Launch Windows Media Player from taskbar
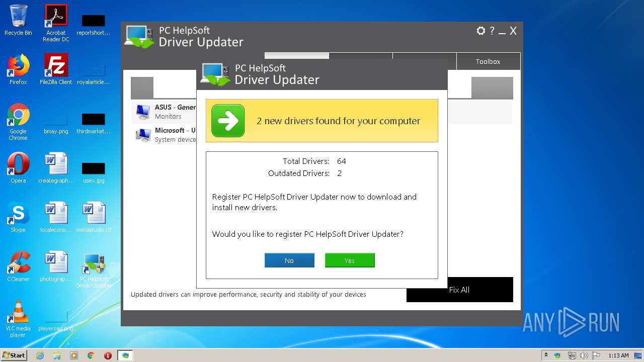The height and width of the screenshot is (362, 644). tap(74, 355)
